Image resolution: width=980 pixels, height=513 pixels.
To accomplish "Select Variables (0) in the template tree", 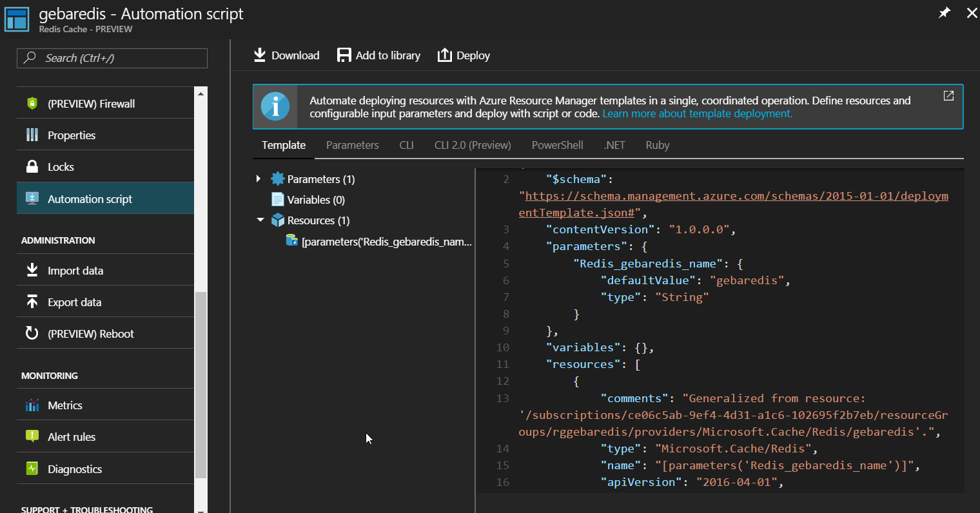I will [x=316, y=200].
